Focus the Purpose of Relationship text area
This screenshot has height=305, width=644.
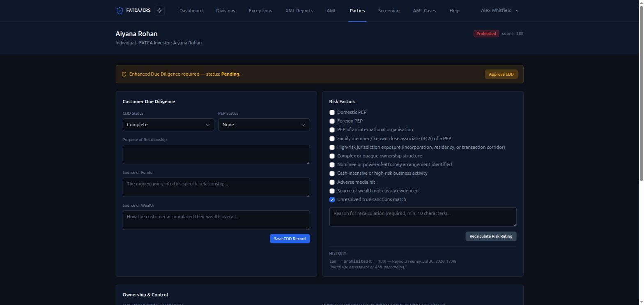point(216,155)
